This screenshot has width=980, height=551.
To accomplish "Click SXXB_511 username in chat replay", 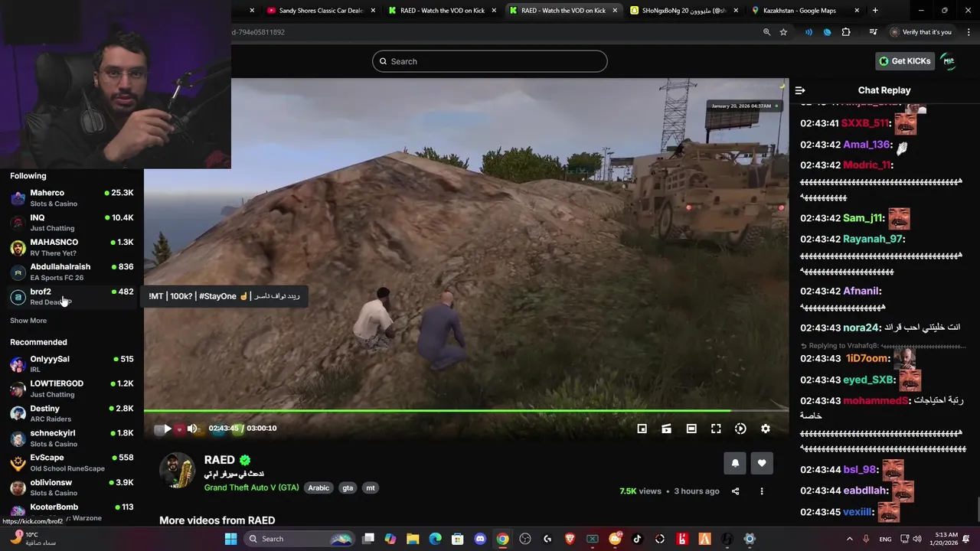I will click(864, 123).
